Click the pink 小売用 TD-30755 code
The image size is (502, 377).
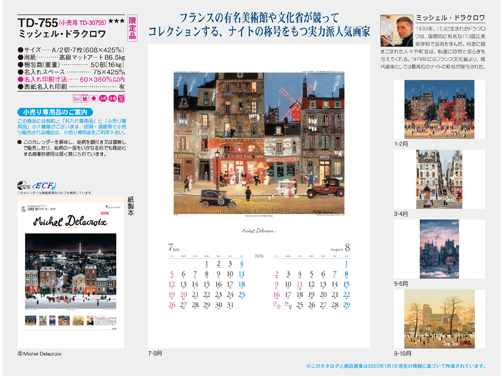coord(83,23)
